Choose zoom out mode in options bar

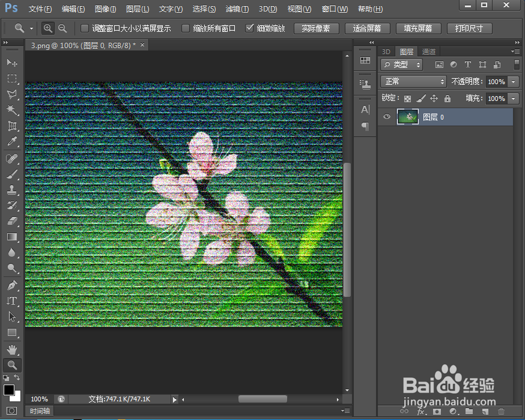coord(62,28)
